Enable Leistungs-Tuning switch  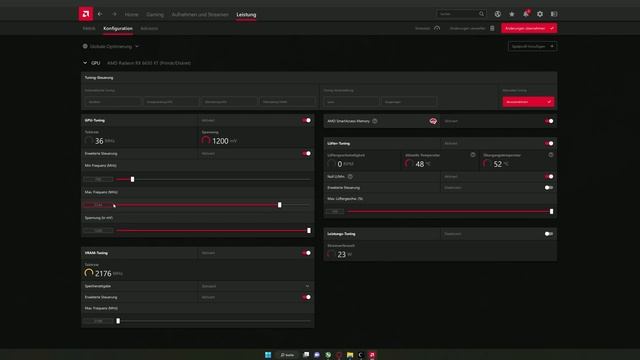click(x=549, y=233)
